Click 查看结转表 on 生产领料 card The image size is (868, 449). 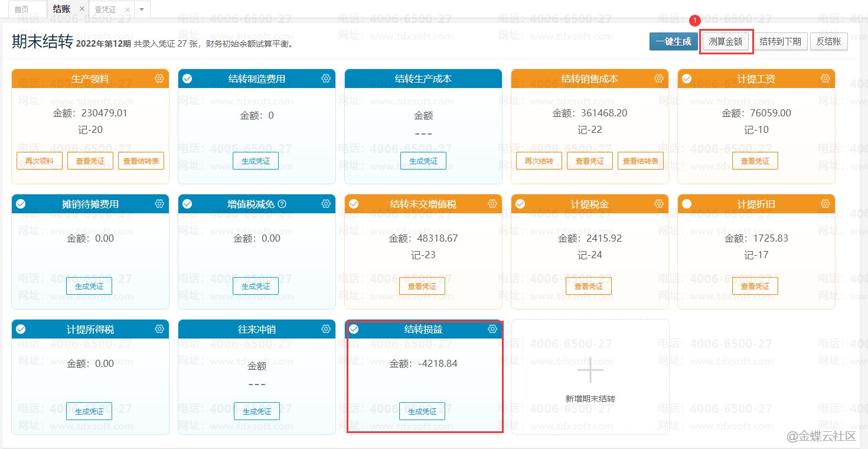click(141, 161)
